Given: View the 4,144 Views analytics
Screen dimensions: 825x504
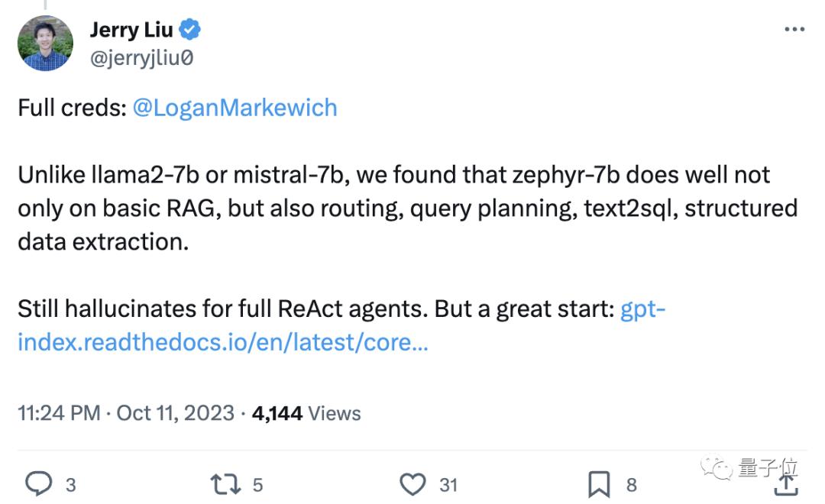Looking at the screenshot, I should (306, 413).
